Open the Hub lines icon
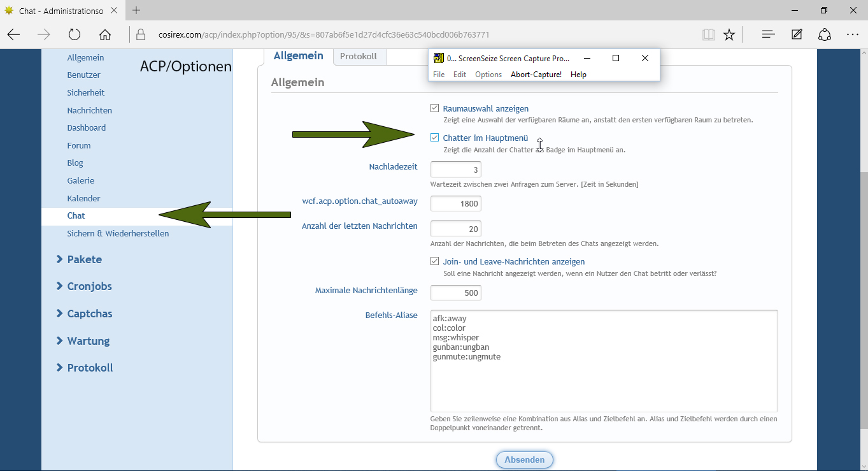The height and width of the screenshot is (471, 868). coord(768,35)
